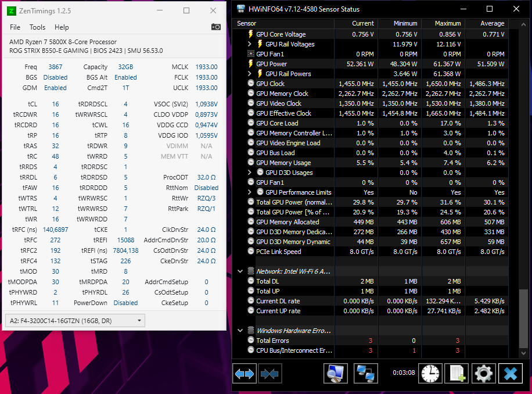This screenshot has width=532, height=394.
Task: Click the GPU Fan1 RPM fan icon
Action: [251, 53]
